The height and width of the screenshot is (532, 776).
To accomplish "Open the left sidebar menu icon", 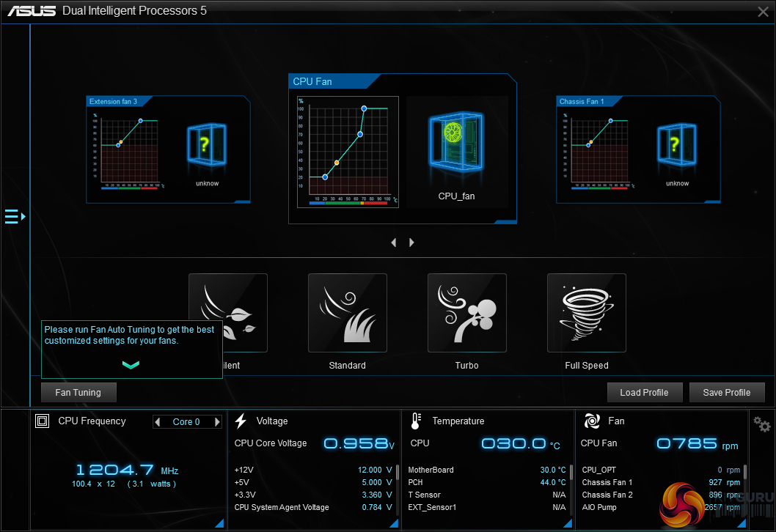I will [15, 217].
